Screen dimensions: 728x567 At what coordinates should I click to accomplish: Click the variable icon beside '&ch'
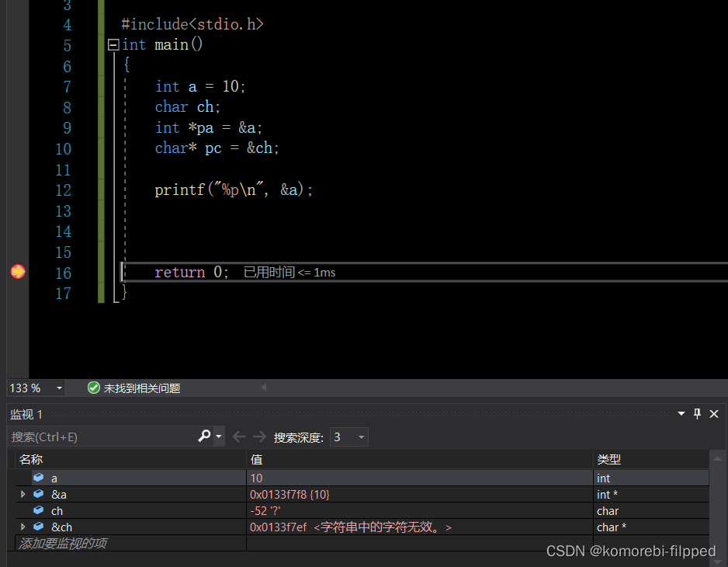point(39,526)
